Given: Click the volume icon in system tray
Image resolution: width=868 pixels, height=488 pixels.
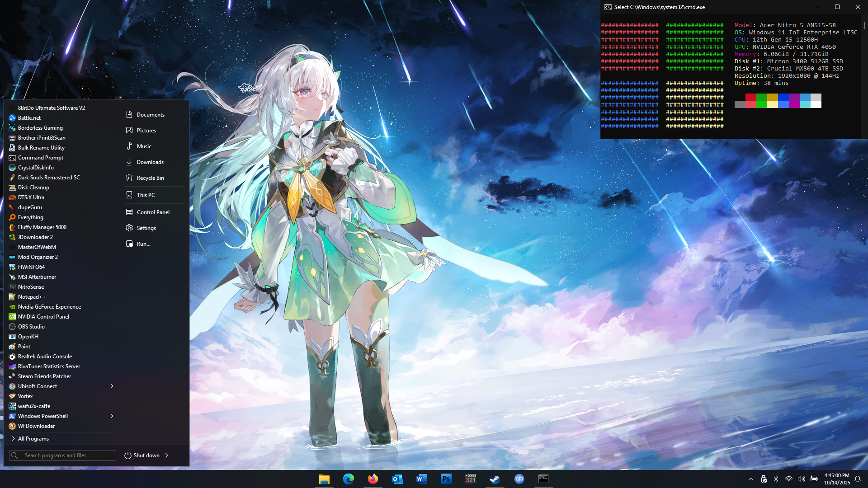Looking at the screenshot, I should pos(801,479).
